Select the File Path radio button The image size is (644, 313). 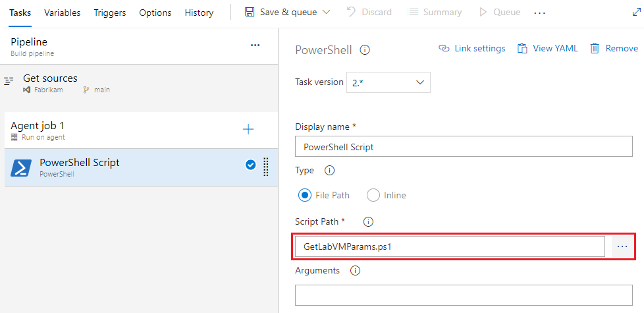[305, 195]
